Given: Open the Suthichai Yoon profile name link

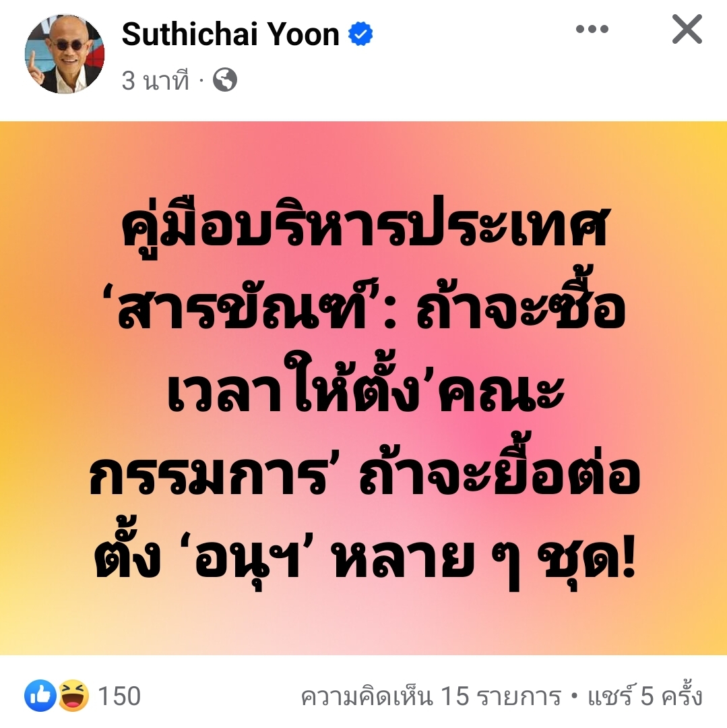Looking at the screenshot, I should click(x=230, y=34).
